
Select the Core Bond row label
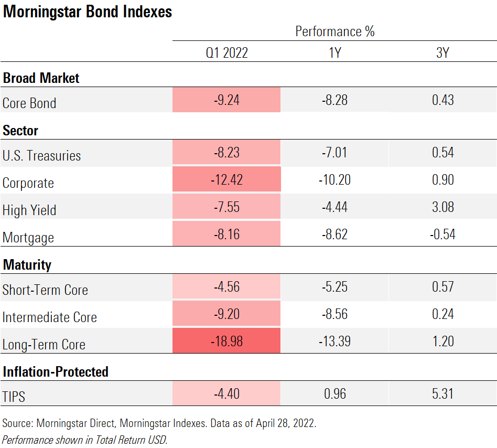29,103
